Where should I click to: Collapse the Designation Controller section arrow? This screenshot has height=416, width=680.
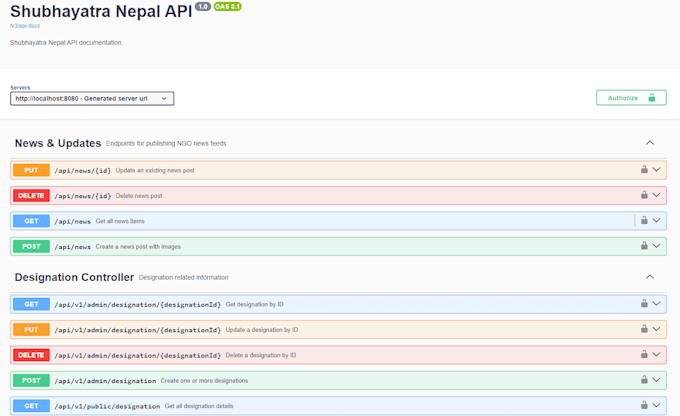click(x=650, y=277)
